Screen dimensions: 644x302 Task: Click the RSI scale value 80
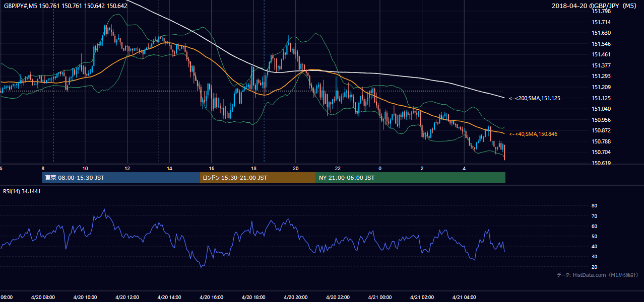pyautogui.click(x=594, y=206)
